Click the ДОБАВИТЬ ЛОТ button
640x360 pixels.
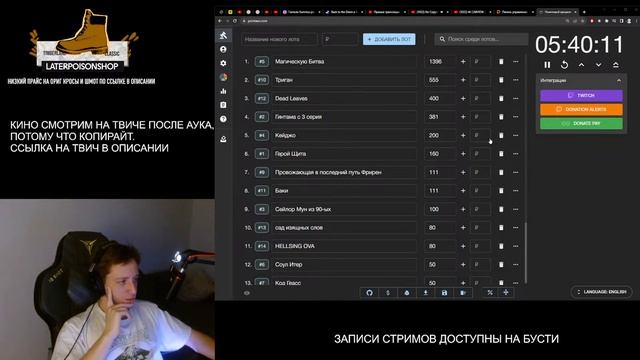point(389,39)
